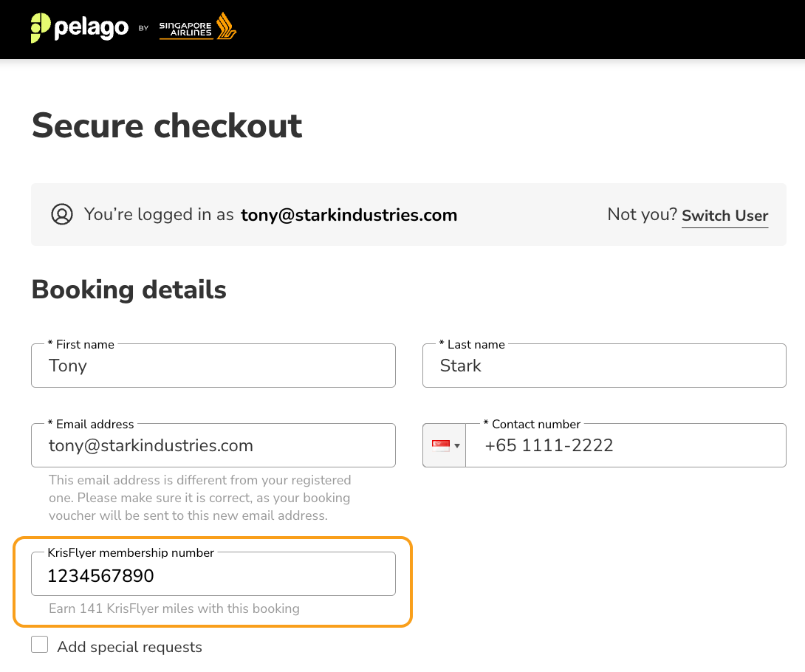
Task: Focus the Last name field containing Stark
Action: click(x=604, y=366)
